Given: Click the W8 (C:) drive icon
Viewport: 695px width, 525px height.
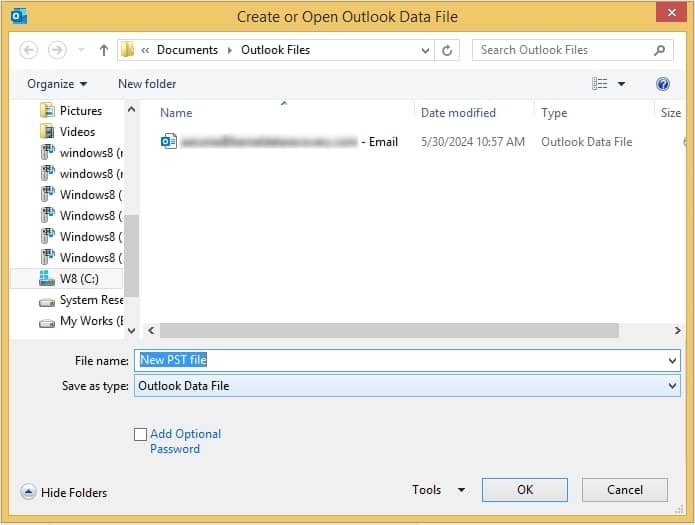Looking at the screenshot, I should (x=47, y=278).
